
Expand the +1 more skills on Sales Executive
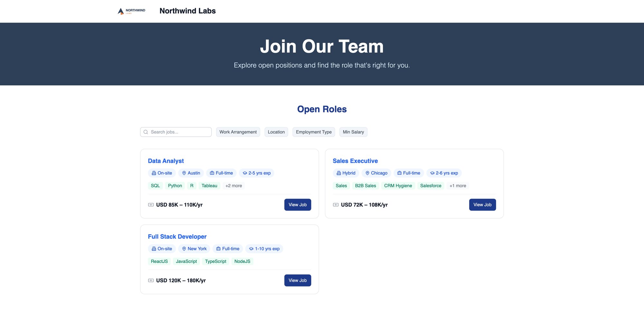pyautogui.click(x=458, y=186)
